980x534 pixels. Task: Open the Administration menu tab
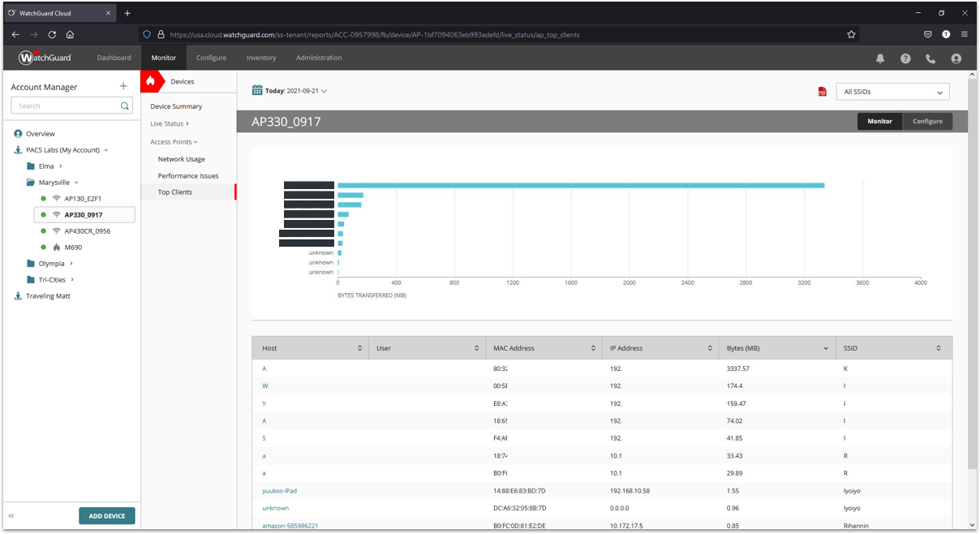319,58
